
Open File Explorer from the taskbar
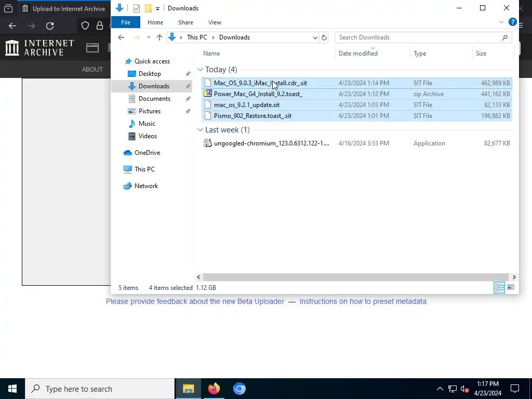(188, 389)
